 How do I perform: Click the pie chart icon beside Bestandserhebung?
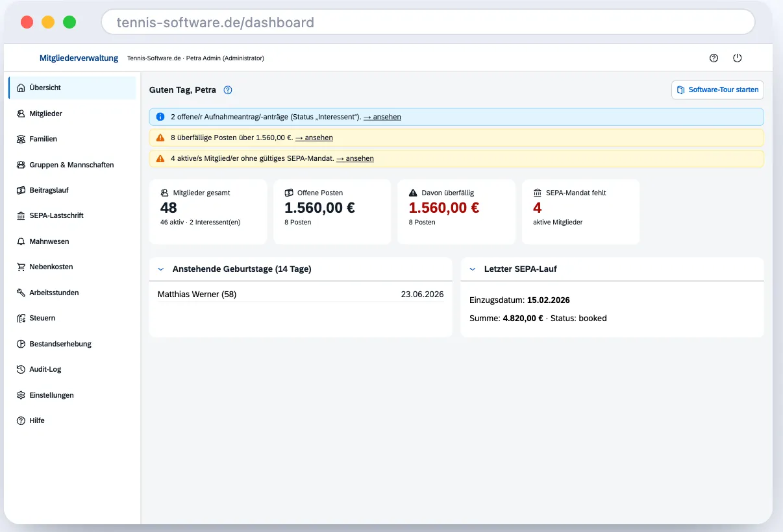pos(21,344)
